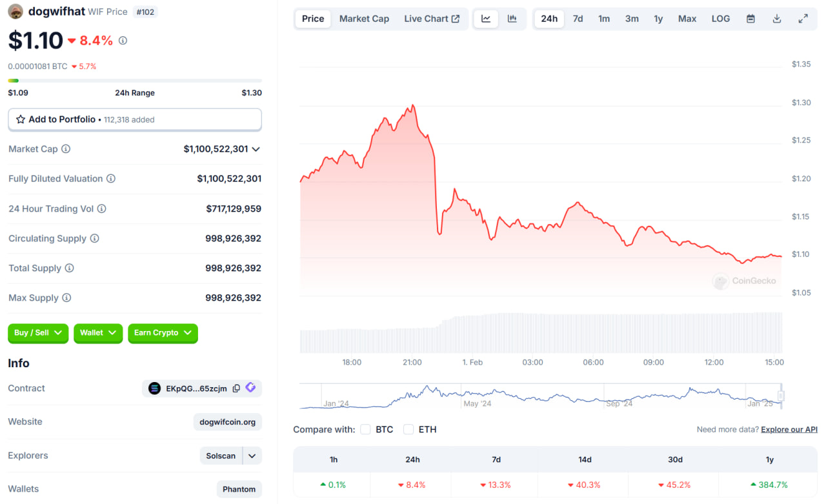Copy the contract address
This screenshot has height=504, width=826.
(x=236, y=388)
